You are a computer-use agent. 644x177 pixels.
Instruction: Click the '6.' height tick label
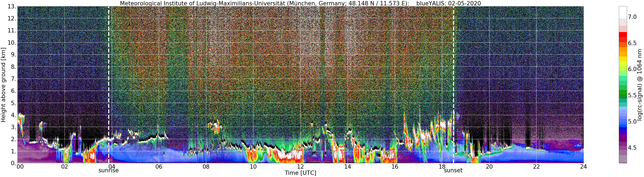tap(13, 91)
